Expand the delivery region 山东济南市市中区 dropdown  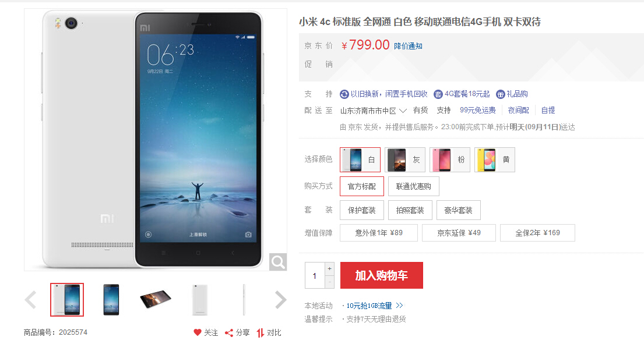click(374, 111)
